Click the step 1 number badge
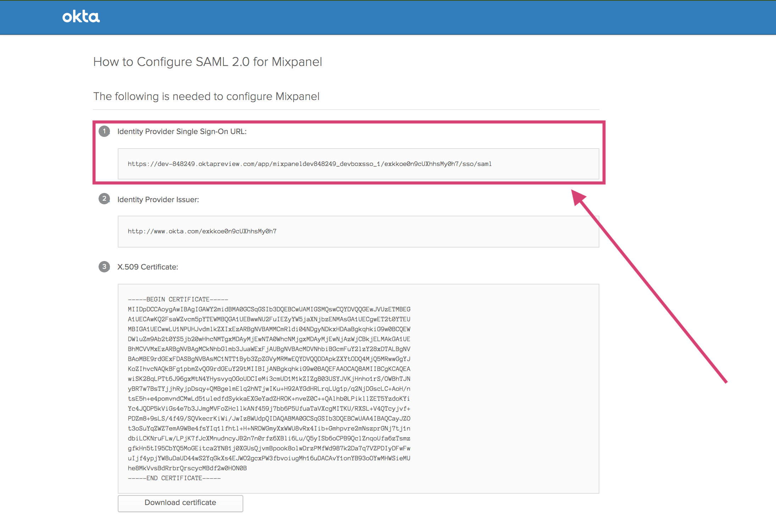Image resolution: width=776 pixels, height=532 pixels. click(104, 131)
